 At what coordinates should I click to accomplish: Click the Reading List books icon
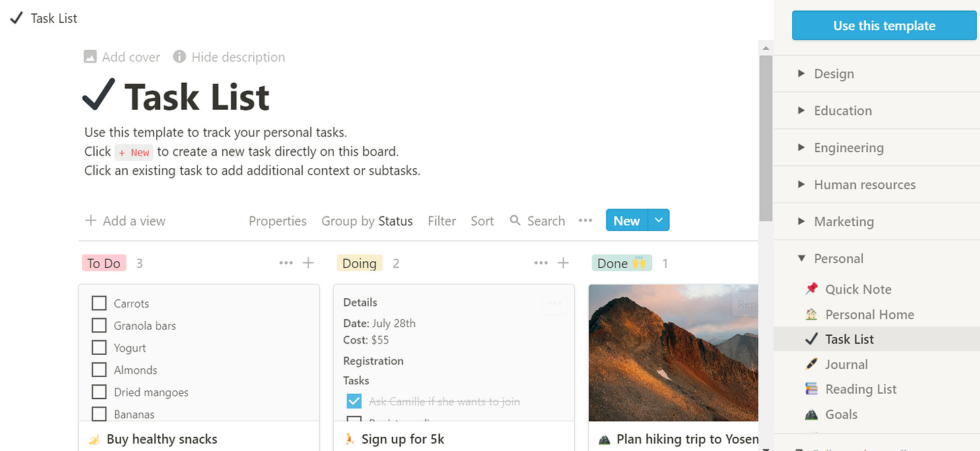point(812,389)
